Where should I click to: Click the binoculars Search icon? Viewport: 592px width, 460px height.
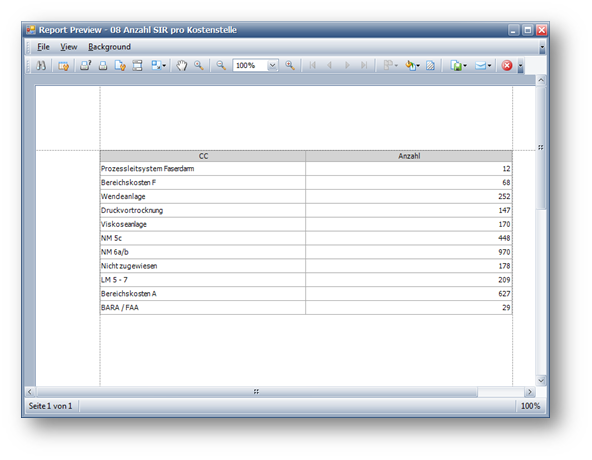coord(41,65)
